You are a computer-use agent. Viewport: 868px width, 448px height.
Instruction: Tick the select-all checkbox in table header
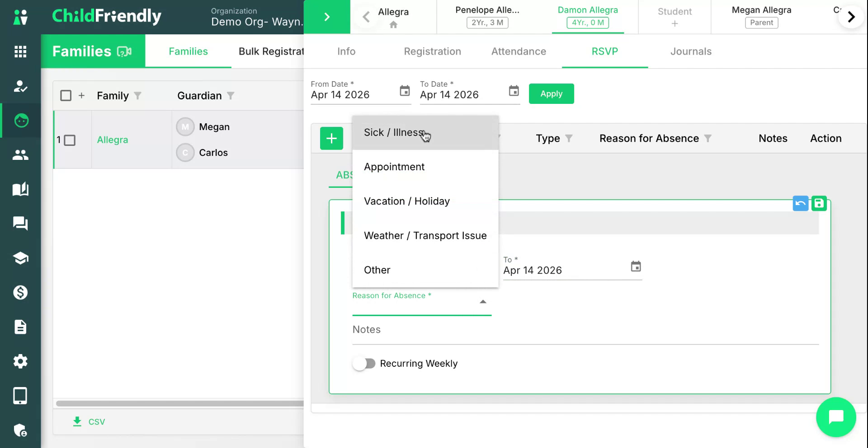[x=66, y=96]
